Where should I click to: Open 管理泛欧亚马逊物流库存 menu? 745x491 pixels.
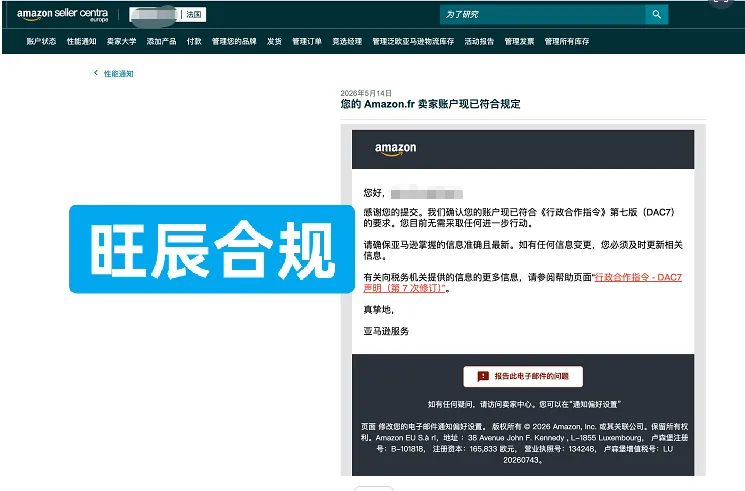(413, 41)
